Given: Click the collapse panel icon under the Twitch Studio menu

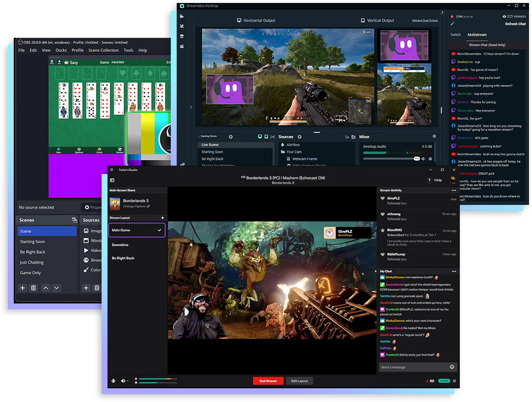Looking at the screenshot, I should tap(113, 180).
